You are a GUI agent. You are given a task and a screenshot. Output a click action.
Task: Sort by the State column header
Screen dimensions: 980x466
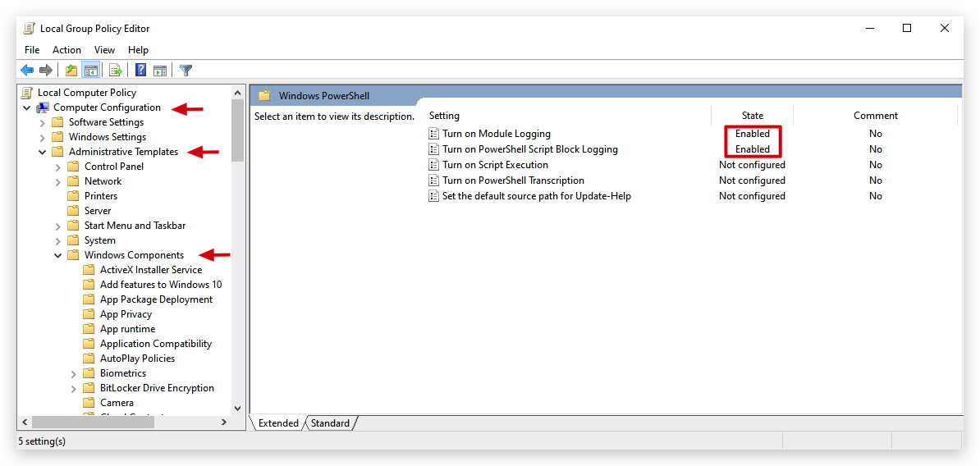(753, 116)
